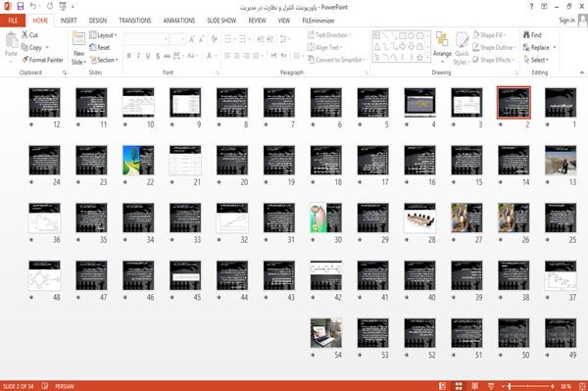Open the font name combo box
This screenshot has height=391, width=588.
click(x=147, y=39)
